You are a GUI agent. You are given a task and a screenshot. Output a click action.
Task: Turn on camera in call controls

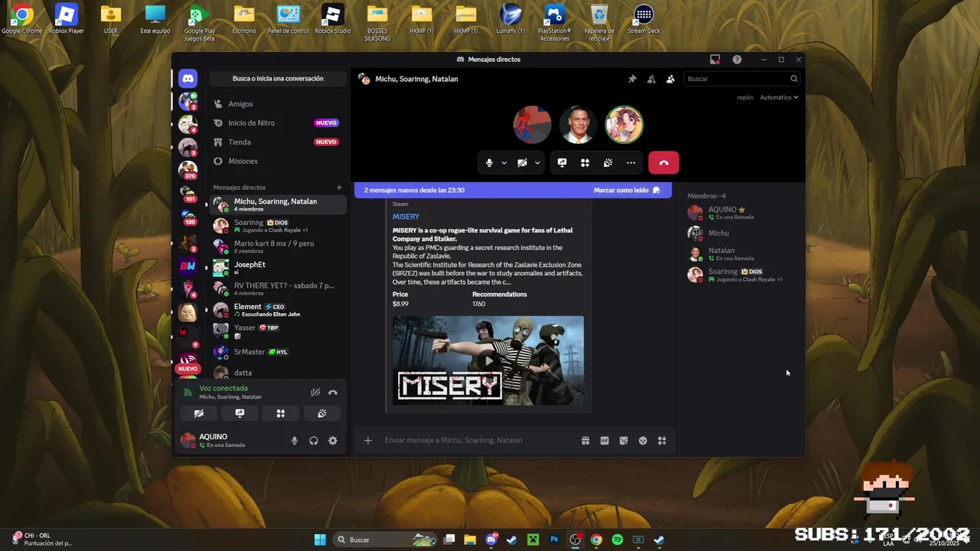522,162
